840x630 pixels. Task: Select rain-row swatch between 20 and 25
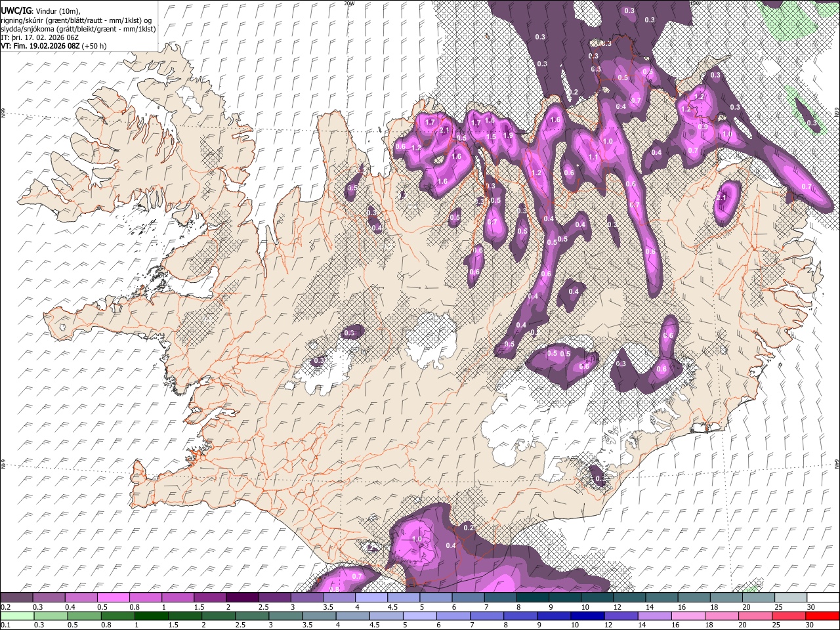tap(757, 616)
